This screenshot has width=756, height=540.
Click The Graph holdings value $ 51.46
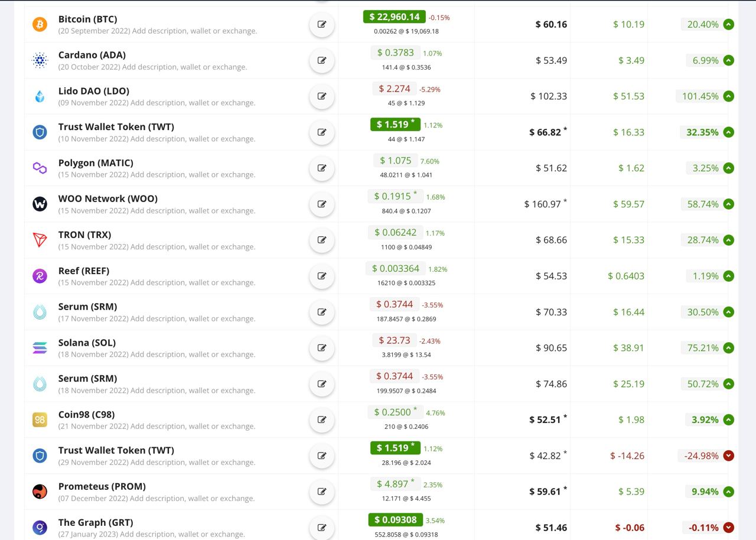pyautogui.click(x=551, y=528)
